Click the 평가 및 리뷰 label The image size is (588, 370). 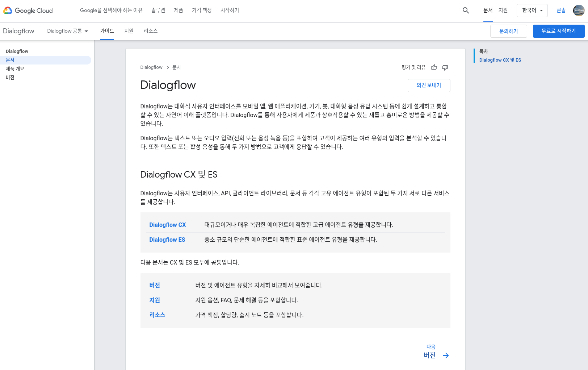click(x=413, y=67)
